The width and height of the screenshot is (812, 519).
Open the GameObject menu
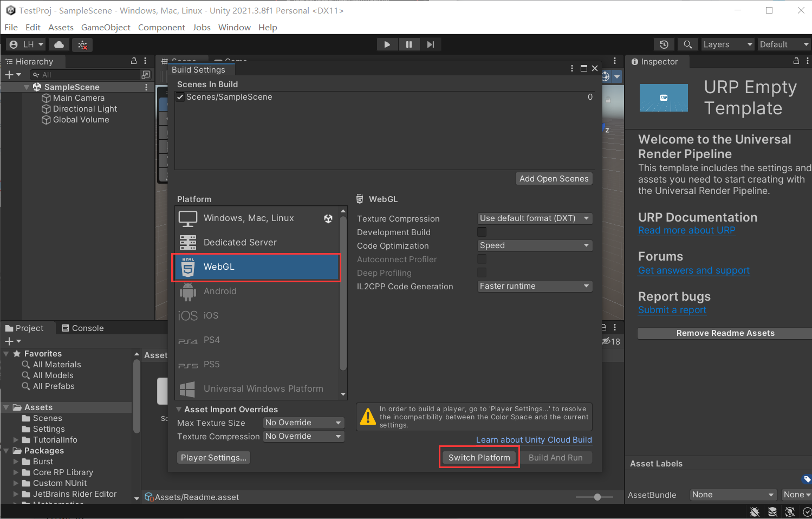pos(106,27)
